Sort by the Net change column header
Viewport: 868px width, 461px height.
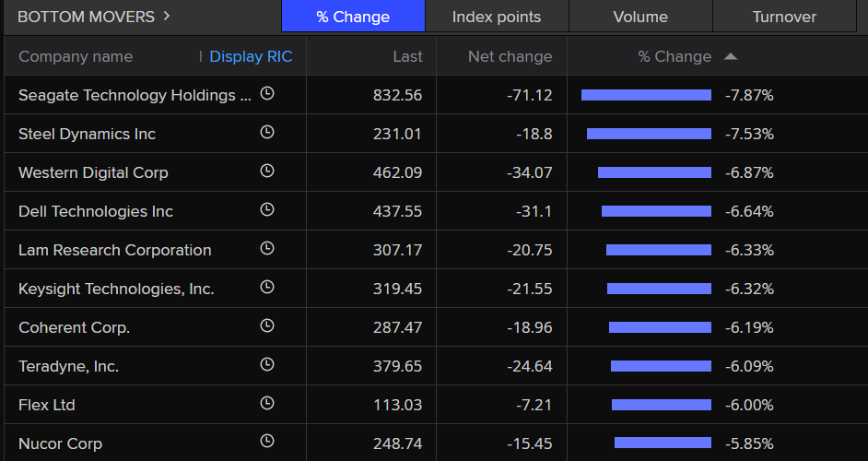click(x=510, y=56)
